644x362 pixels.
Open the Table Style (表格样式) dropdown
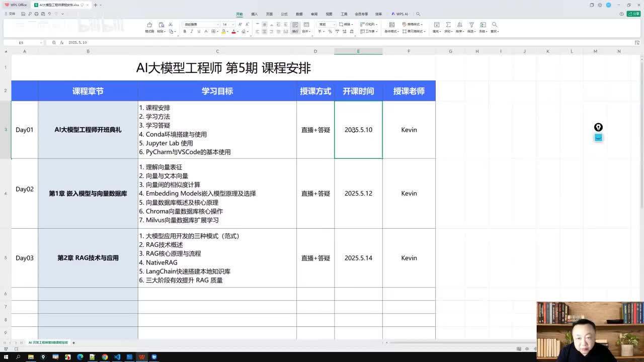click(x=412, y=24)
